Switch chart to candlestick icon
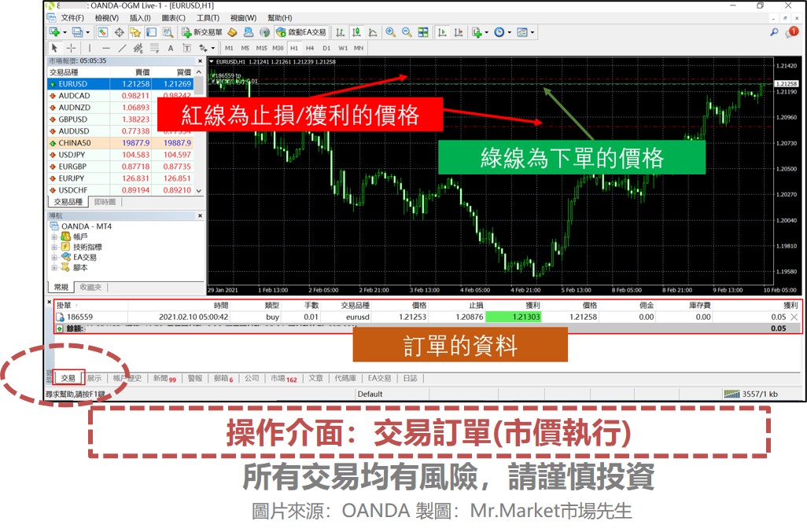807x532 pixels. [x=356, y=32]
